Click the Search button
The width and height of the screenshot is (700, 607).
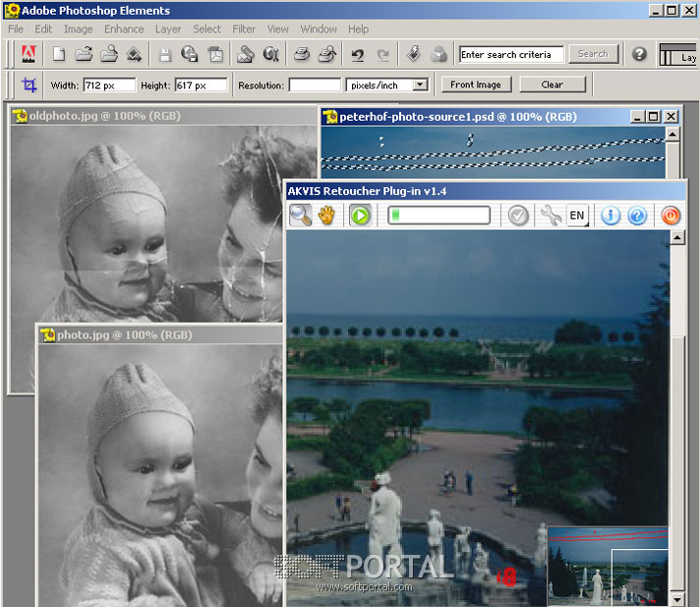[593, 54]
